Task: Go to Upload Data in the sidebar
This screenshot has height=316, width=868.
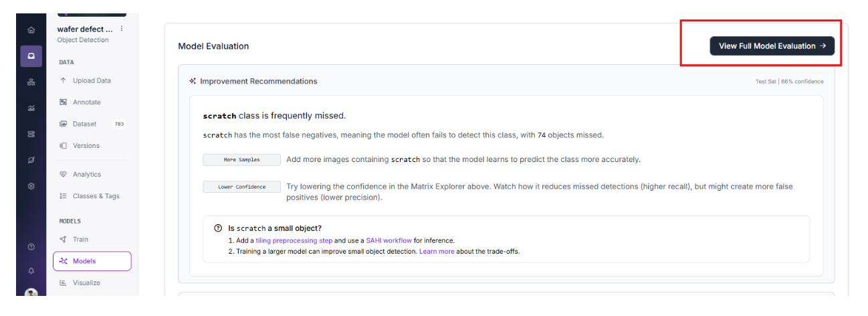Action: tap(92, 80)
